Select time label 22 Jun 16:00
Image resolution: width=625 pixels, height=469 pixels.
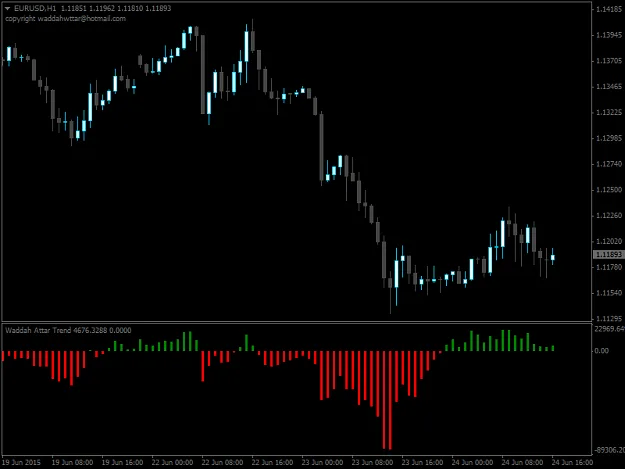pyautogui.click(x=272, y=463)
